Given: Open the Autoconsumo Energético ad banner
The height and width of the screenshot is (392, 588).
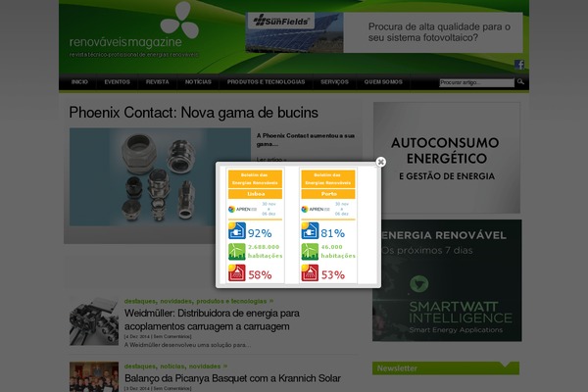Looking at the screenshot, I should 447,158.
